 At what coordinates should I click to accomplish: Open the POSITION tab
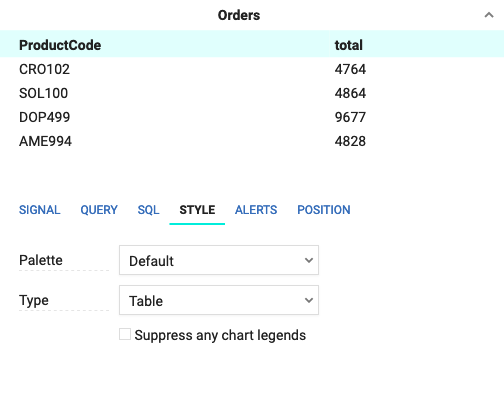pos(324,210)
